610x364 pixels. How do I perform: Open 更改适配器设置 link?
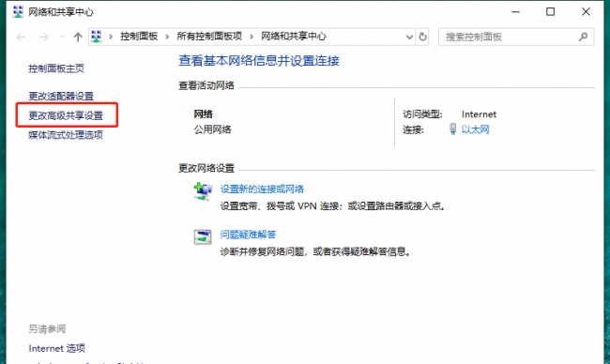click(61, 96)
